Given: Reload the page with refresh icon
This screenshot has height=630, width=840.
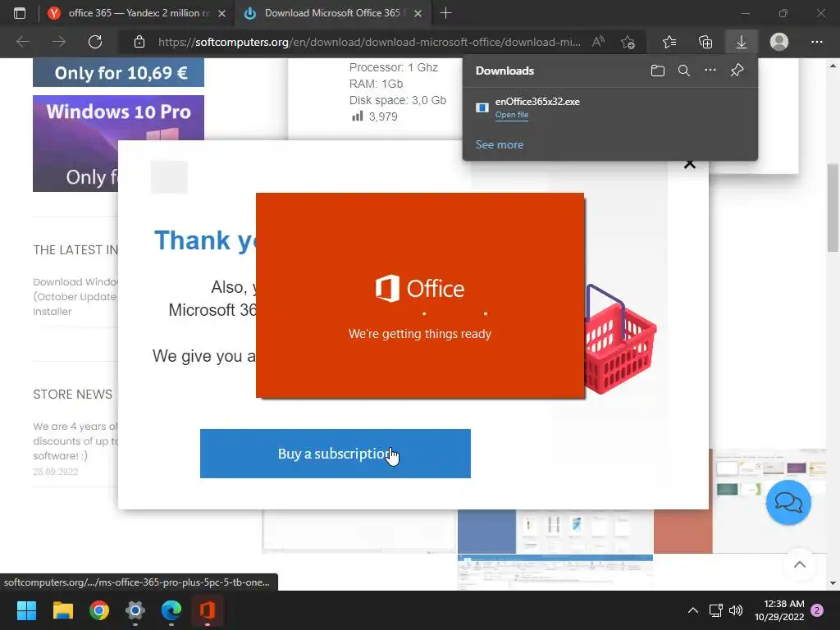Looking at the screenshot, I should coord(95,42).
